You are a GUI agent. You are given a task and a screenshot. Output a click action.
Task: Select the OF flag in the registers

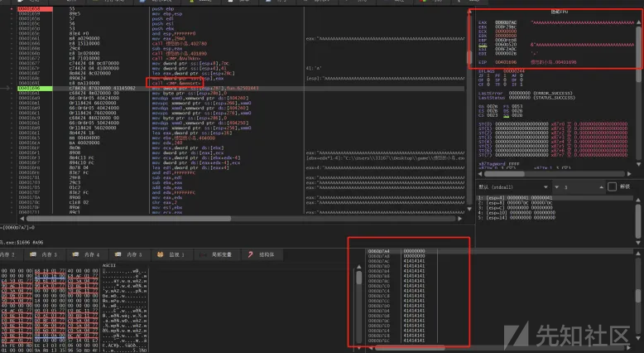coord(483,80)
